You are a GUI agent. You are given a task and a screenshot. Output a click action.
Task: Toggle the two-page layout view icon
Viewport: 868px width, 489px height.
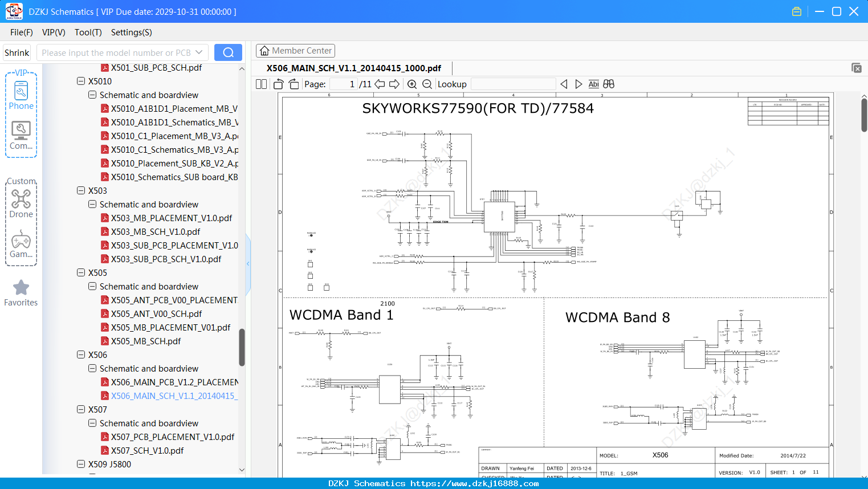261,84
